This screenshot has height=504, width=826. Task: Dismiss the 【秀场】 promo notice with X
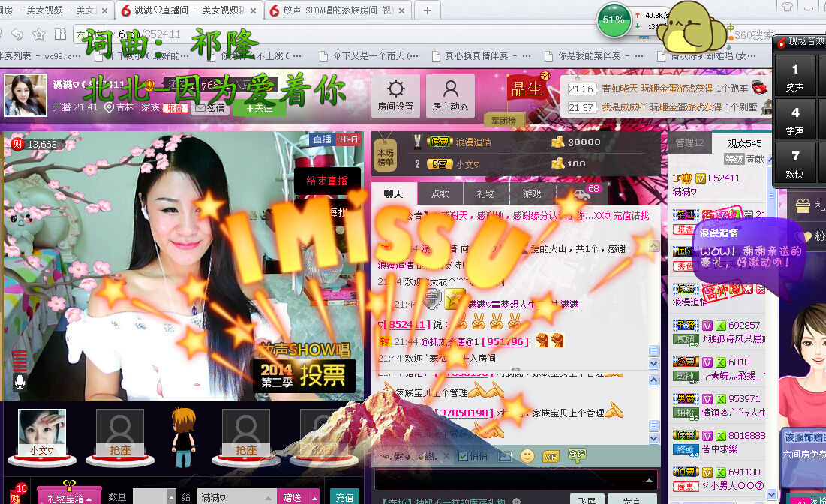516,501
